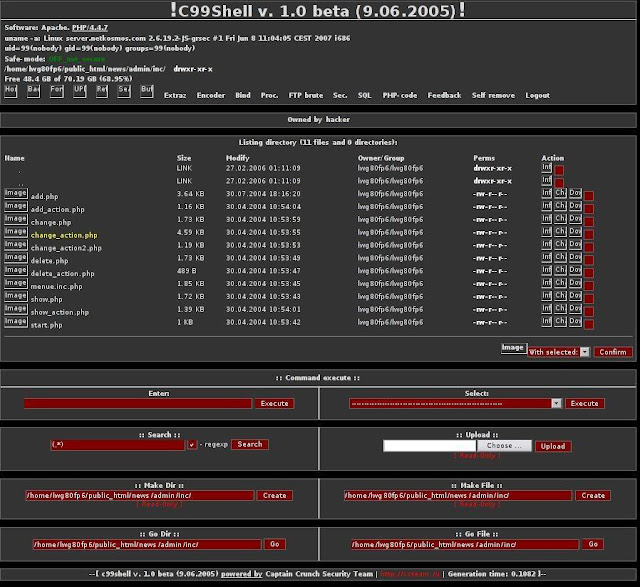The image size is (640, 587).
Task: Tick the checkbox for change_action.php
Action: pyautogui.click(x=589, y=234)
